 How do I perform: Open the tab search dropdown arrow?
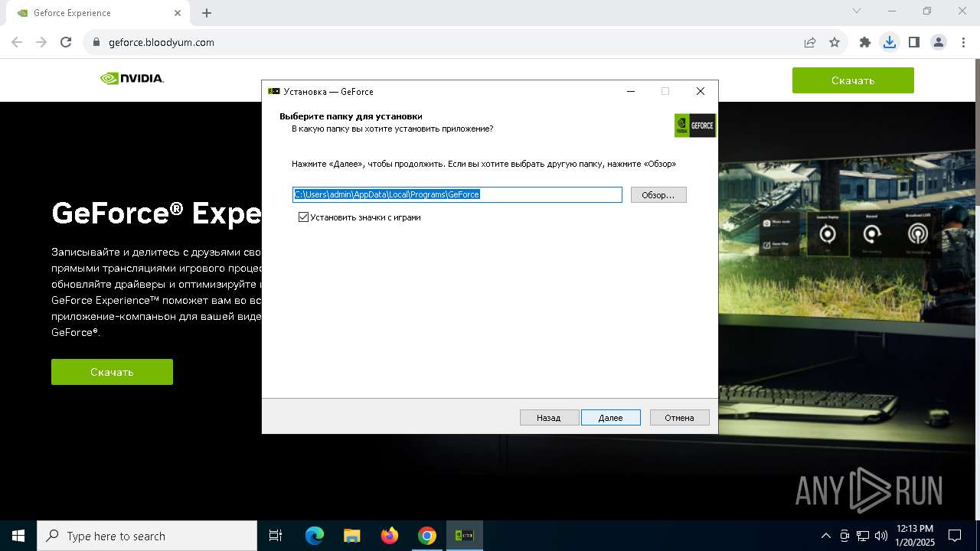point(857,11)
